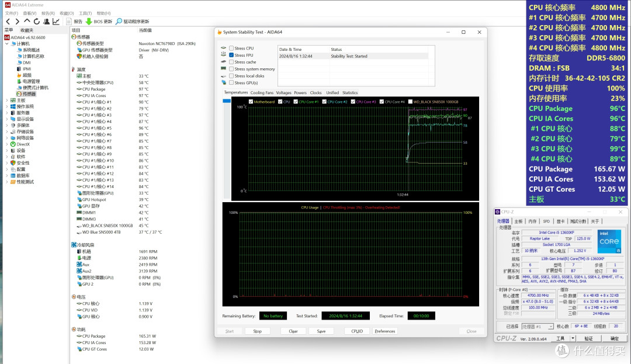Viewport: 631px width, 364px height.
Task: Switch to the 收藏夹 tab
Action: click(27, 30)
